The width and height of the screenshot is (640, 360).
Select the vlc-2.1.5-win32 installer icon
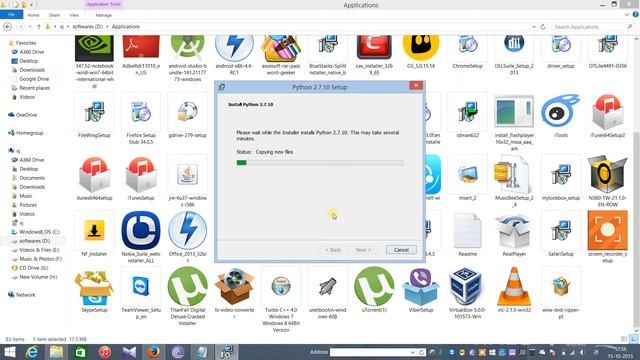click(514, 287)
